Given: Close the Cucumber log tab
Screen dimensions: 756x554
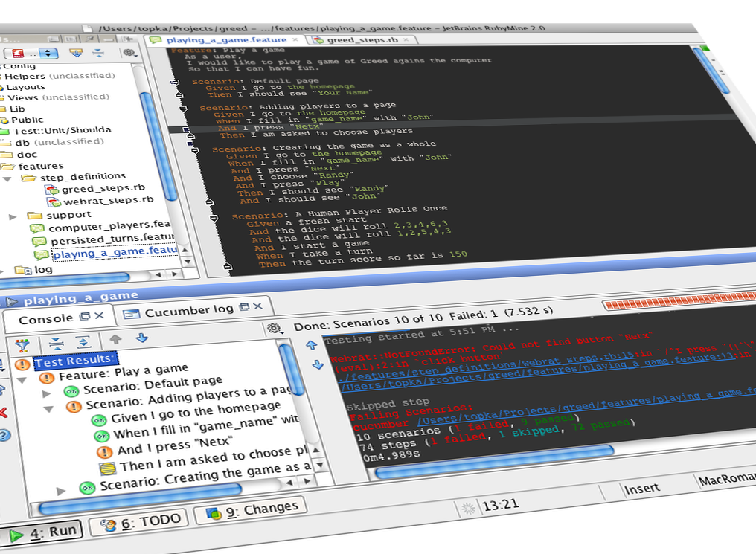Looking at the screenshot, I should 258,306.
